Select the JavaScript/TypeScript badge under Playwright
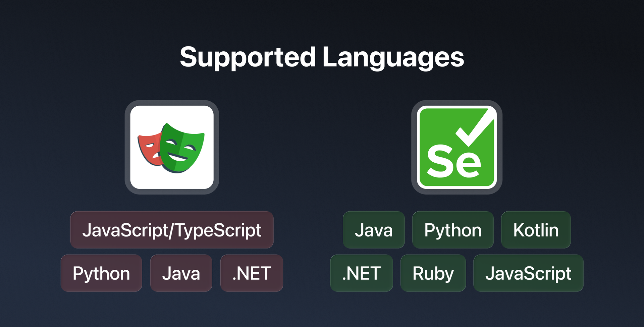The image size is (644, 327). tap(172, 230)
